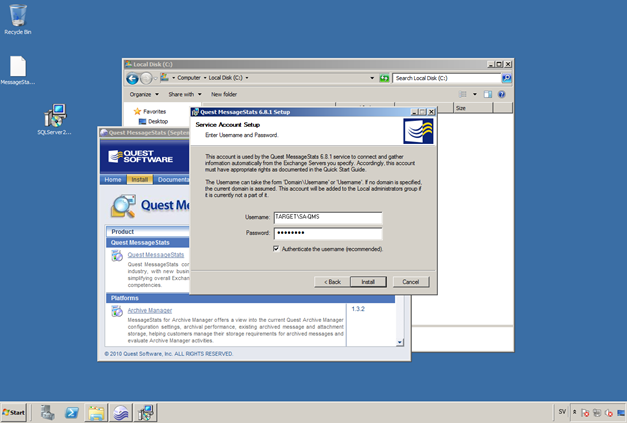Click the change view icon in Explorer
The width and height of the screenshot is (627, 423).
pyautogui.click(x=463, y=94)
